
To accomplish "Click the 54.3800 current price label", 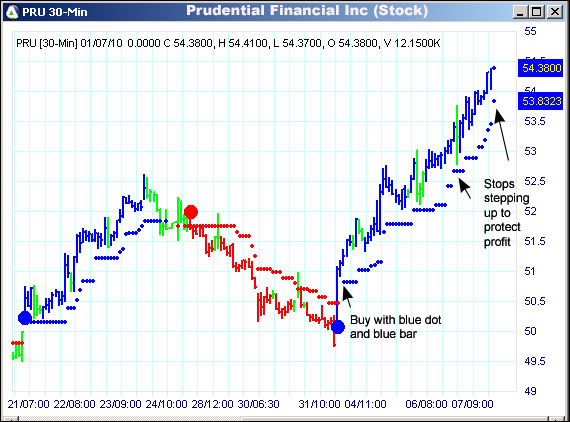I will tap(541, 68).
